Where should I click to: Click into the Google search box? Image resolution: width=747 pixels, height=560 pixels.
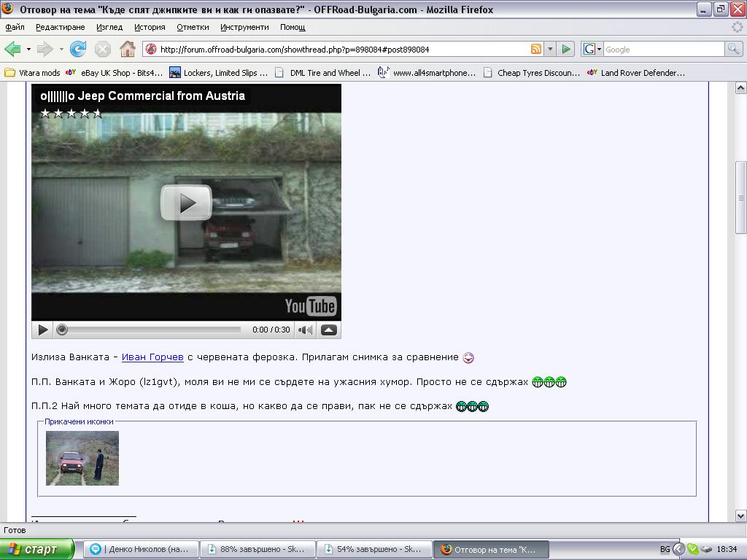[664, 49]
